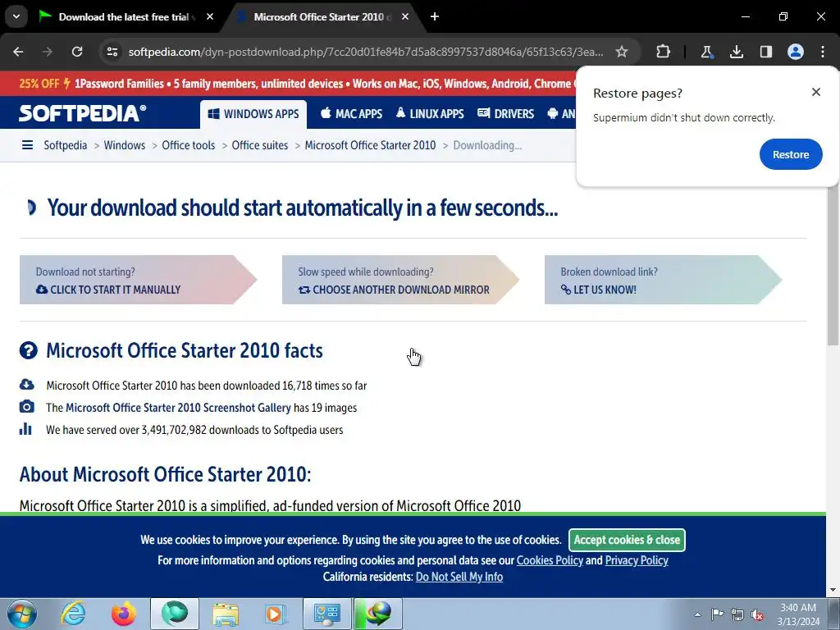The image size is (840, 630).
Task: Open the Cookies Policy link
Action: point(550,560)
